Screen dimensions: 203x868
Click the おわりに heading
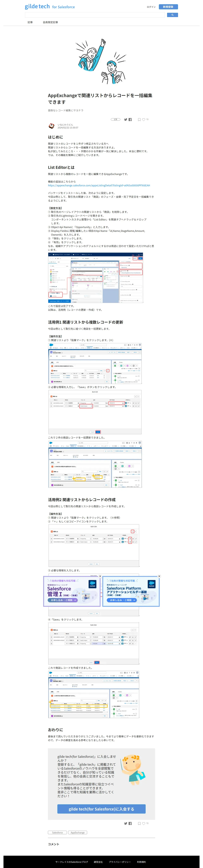(x=55, y=729)
